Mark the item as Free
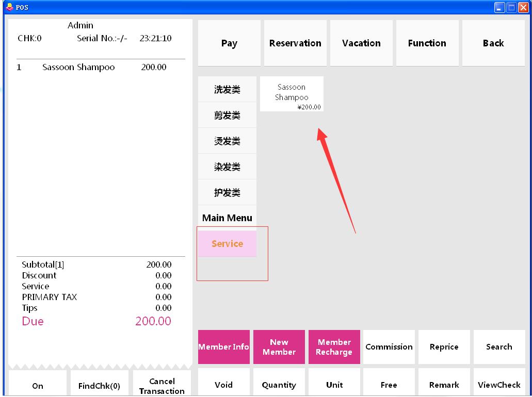The height and width of the screenshot is (397, 532). [389, 383]
